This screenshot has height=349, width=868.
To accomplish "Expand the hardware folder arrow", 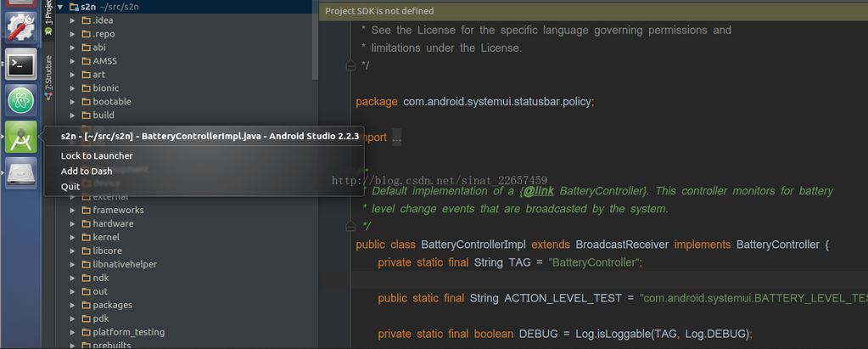I will [72, 224].
